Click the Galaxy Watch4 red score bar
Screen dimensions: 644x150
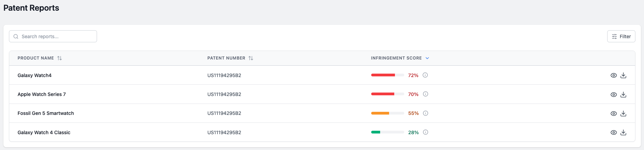pyautogui.click(x=383, y=75)
